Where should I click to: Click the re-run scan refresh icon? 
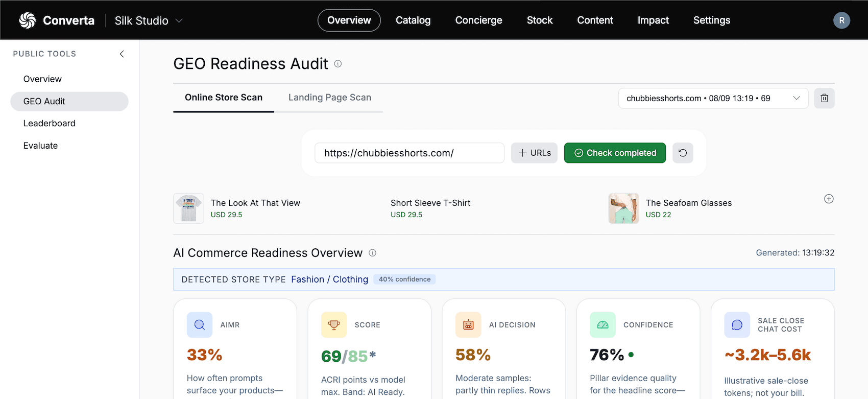(x=683, y=153)
